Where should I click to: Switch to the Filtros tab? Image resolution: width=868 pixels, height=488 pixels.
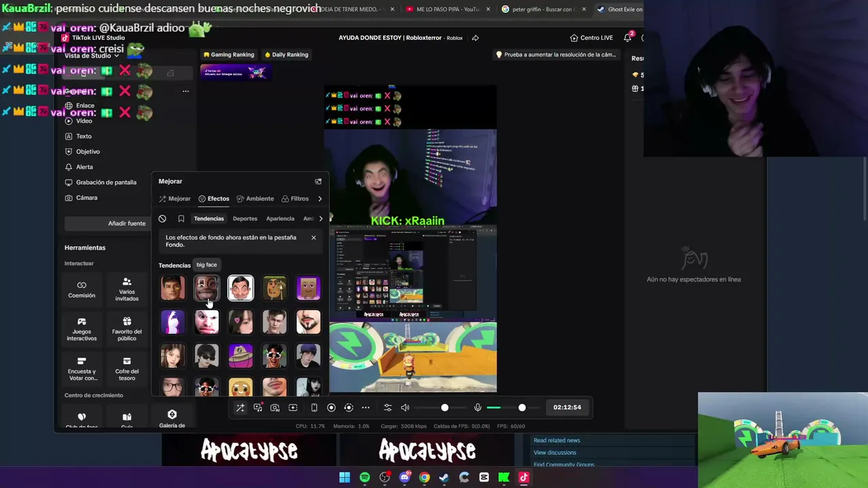click(295, 199)
